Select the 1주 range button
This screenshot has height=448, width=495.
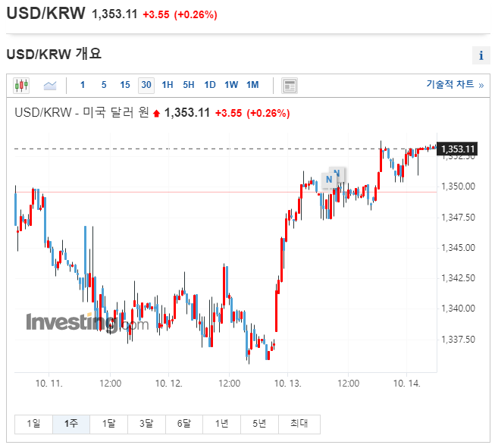(71, 425)
